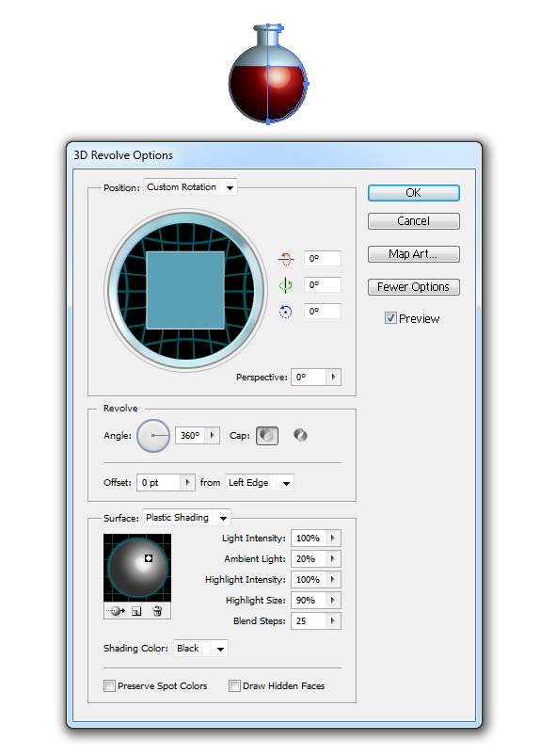This screenshot has height=756, width=556.
Task: Click the Map Art button
Action: 413,254
